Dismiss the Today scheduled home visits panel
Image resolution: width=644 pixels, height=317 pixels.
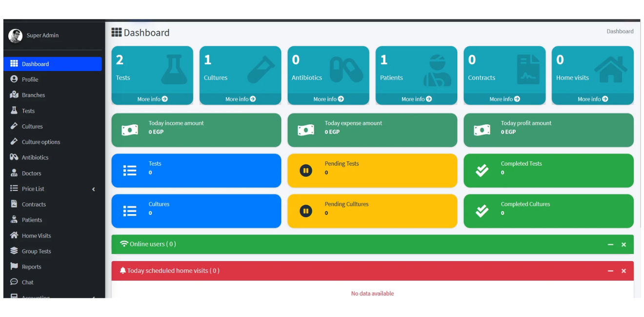click(x=624, y=271)
